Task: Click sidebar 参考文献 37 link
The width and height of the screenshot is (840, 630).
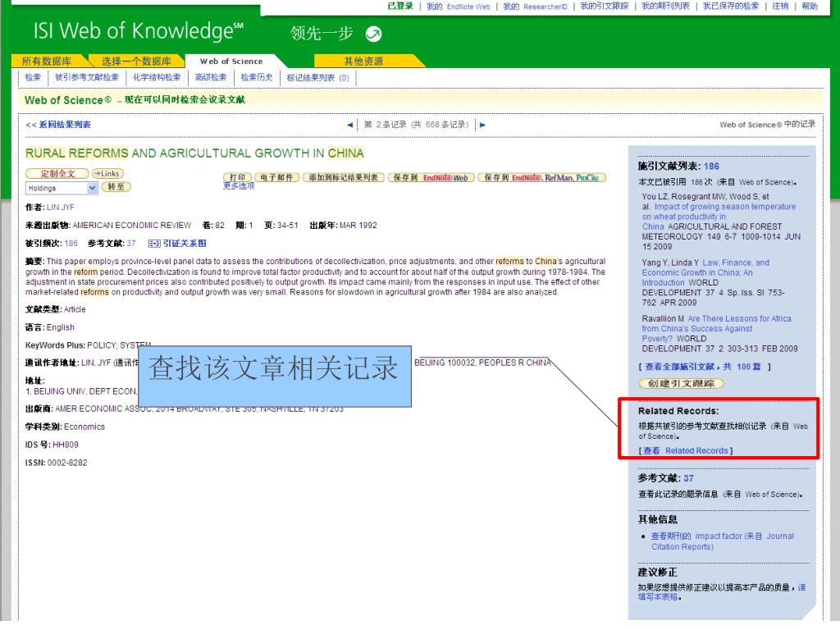Action: pos(688,478)
